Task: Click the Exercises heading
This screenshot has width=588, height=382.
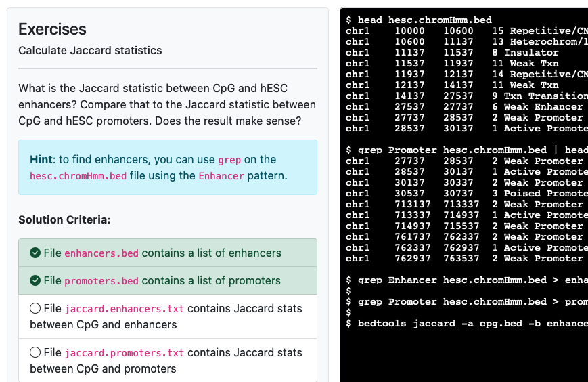Action: [52, 29]
